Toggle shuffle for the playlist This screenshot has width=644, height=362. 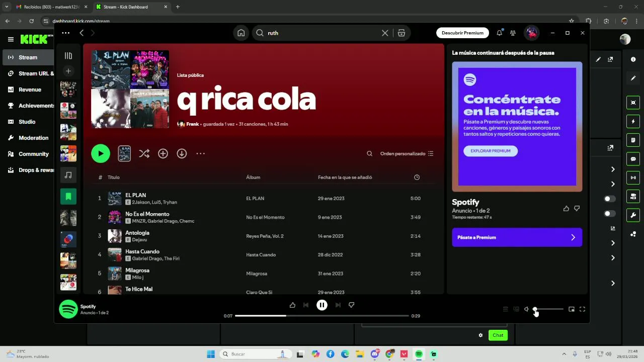144,153
